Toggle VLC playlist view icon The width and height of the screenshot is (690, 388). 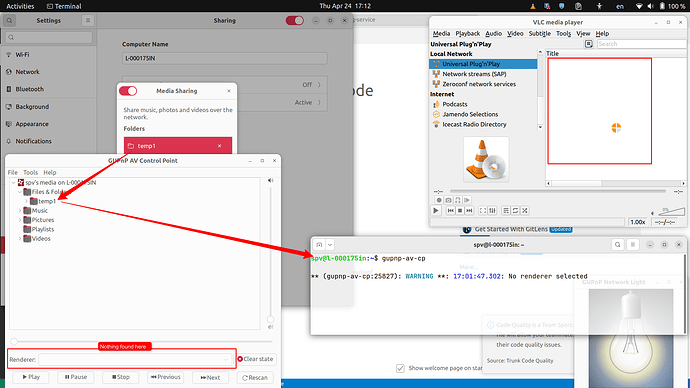pyautogui.click(x=506, y=211)
